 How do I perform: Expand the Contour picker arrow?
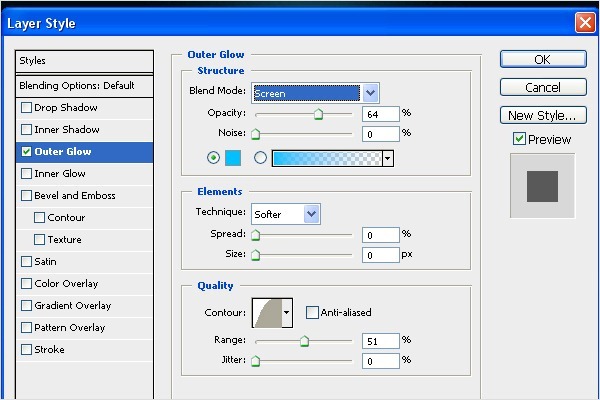(287, 312)
